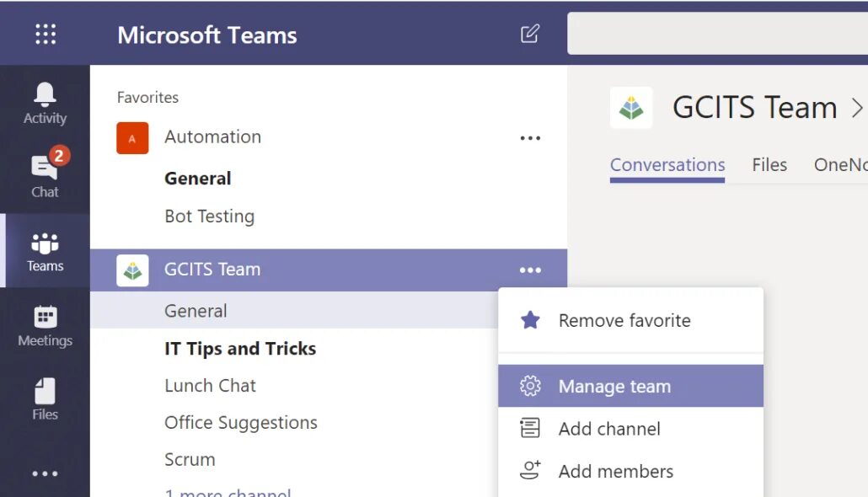Open the Activity bell feed

click(45, 103)
